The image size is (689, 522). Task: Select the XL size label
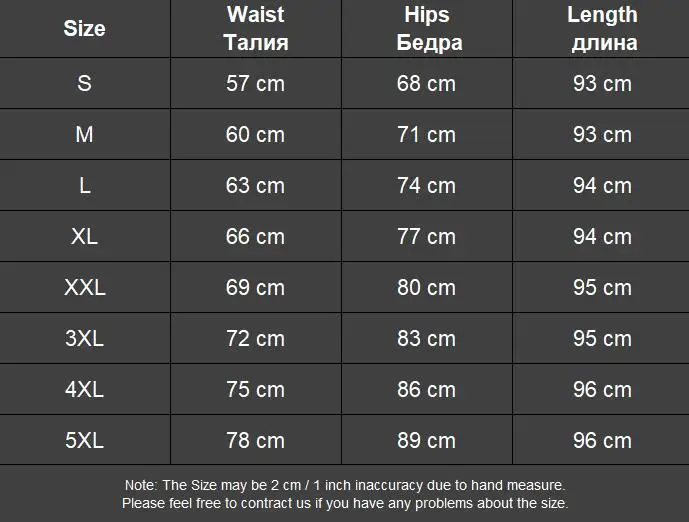tap(84, 236)
